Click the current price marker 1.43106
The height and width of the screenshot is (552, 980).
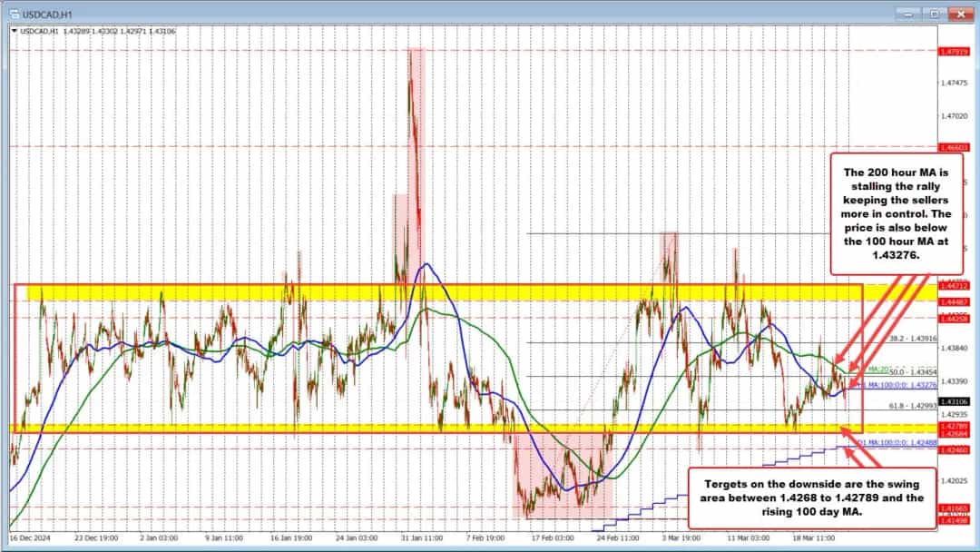pos(954,400)
